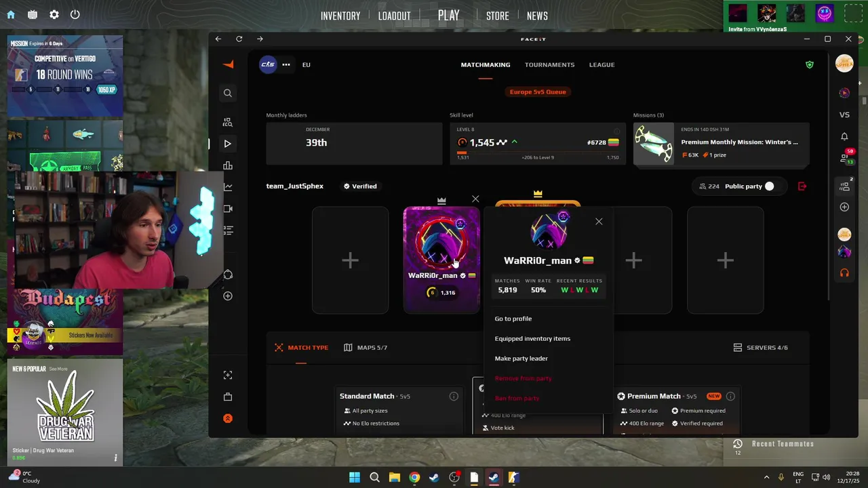Select the Play matchmaking sidebar icon
This screenshot has height=488, width=868.
pos(228,144)
